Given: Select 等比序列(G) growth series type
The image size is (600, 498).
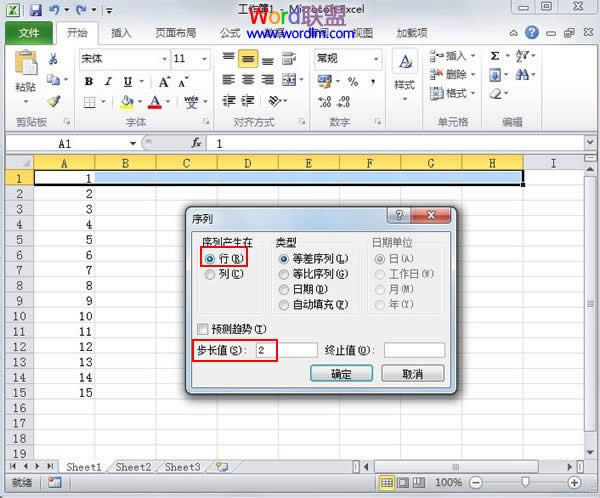Looking at the screenshot, I should pyautogui.click(x=284, y=274).
